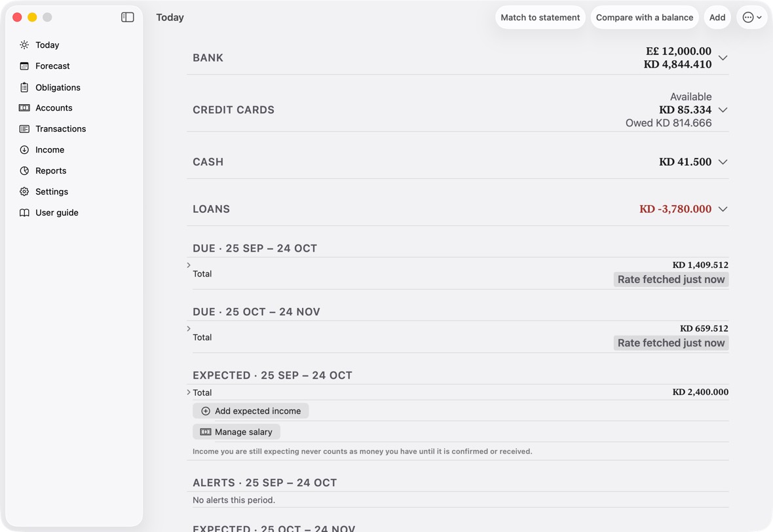Click the CREDIT CARDS section heading
The height and width of the screenshot is (532, 773).
tap(234, 109)
